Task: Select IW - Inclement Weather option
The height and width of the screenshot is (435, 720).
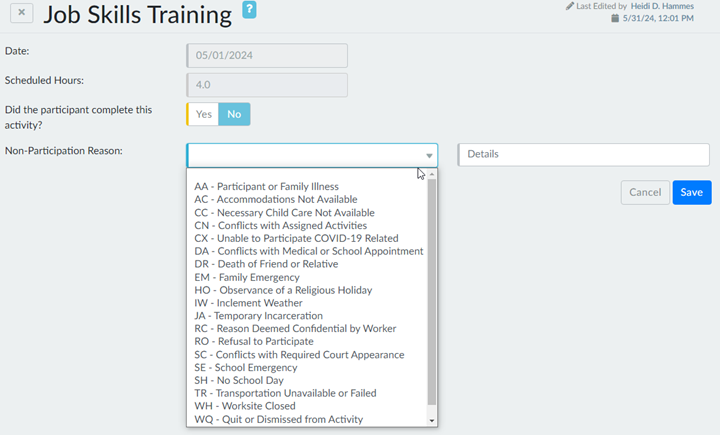Action: (248, 303)
